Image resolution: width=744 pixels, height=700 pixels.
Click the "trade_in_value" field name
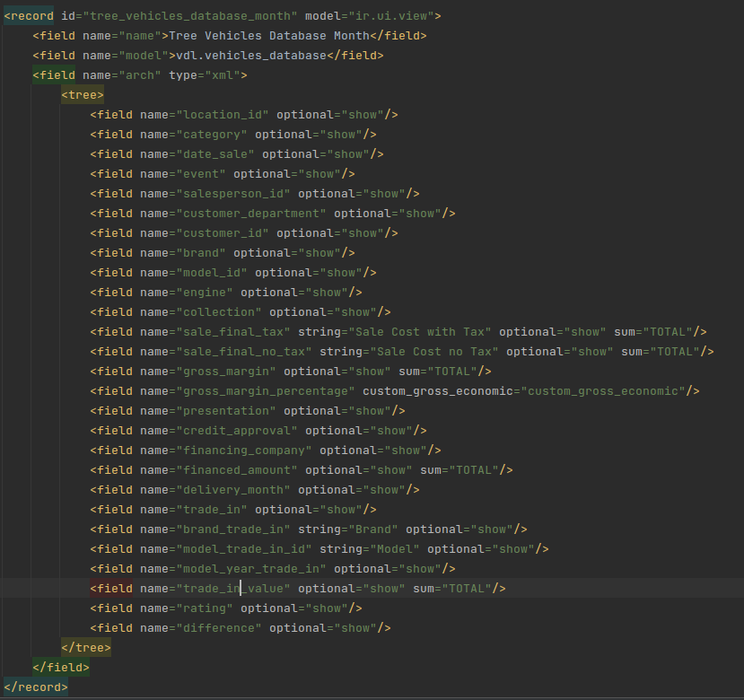pos(233,589)
